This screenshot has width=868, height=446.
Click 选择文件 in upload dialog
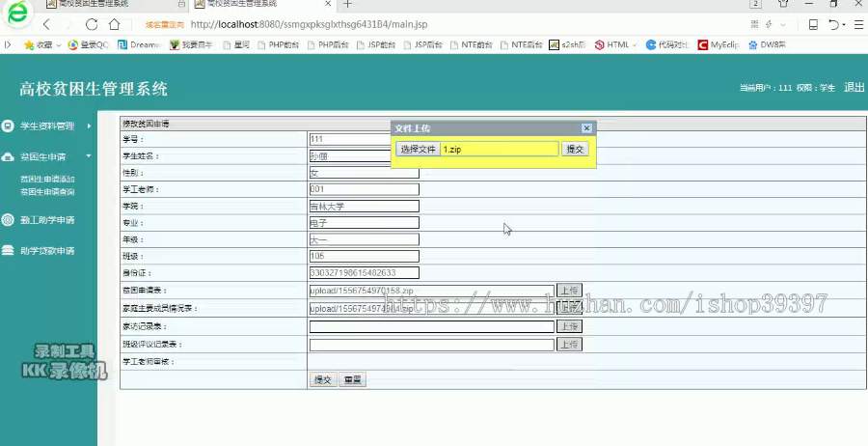tap(418, 149)
